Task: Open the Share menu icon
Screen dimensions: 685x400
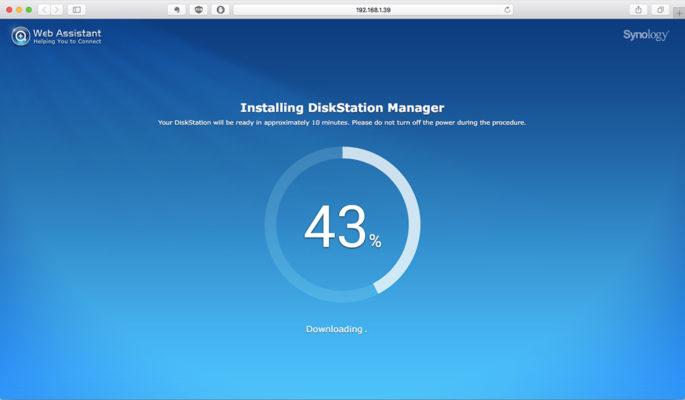Action: [638, 10]
